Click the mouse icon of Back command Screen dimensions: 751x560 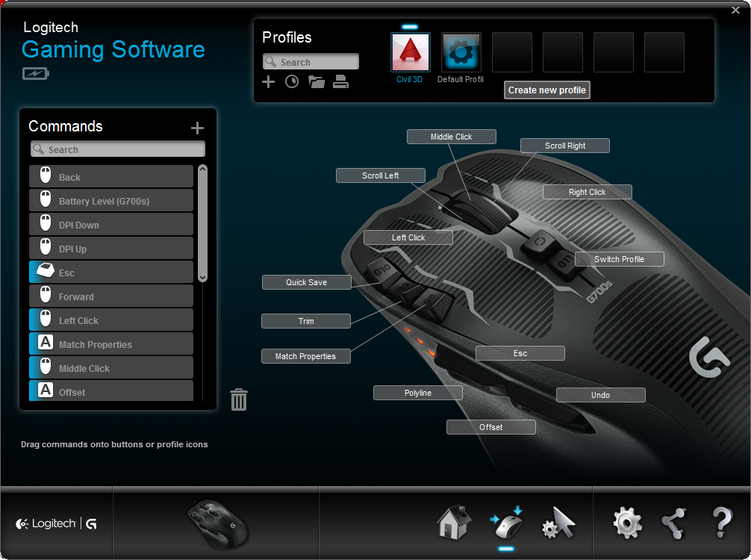point(46,175)
